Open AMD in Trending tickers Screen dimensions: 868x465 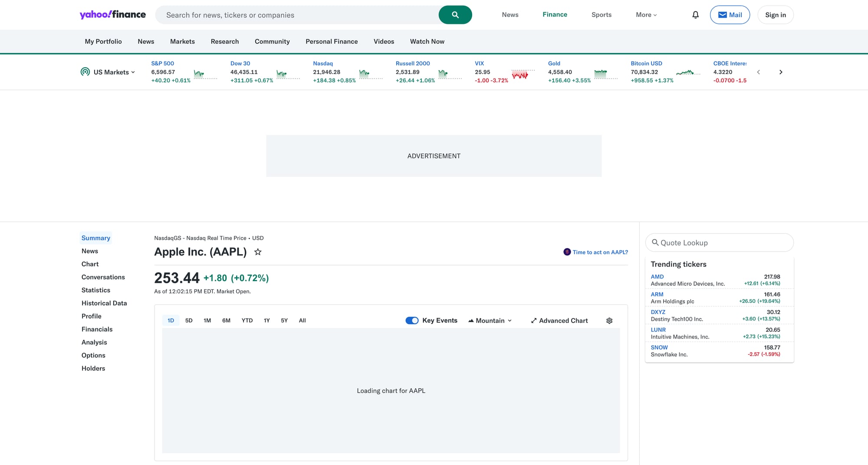tap(657, 277)
